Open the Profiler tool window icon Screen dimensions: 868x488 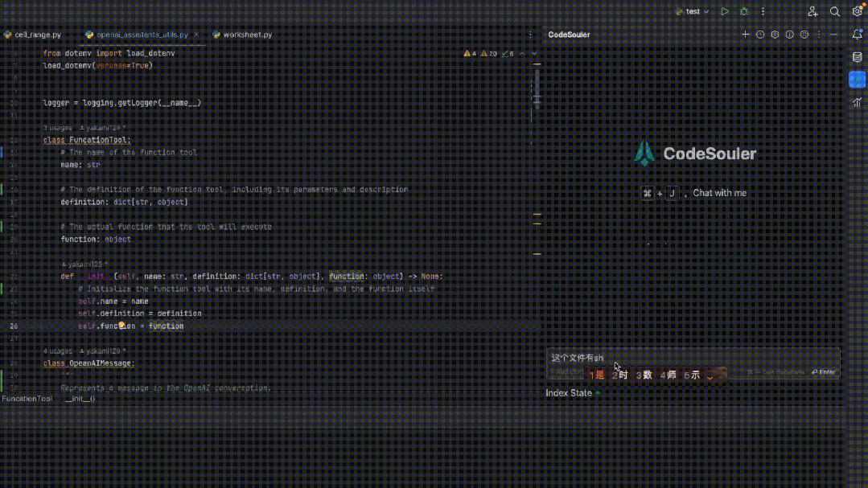click(x=857, y=103)
